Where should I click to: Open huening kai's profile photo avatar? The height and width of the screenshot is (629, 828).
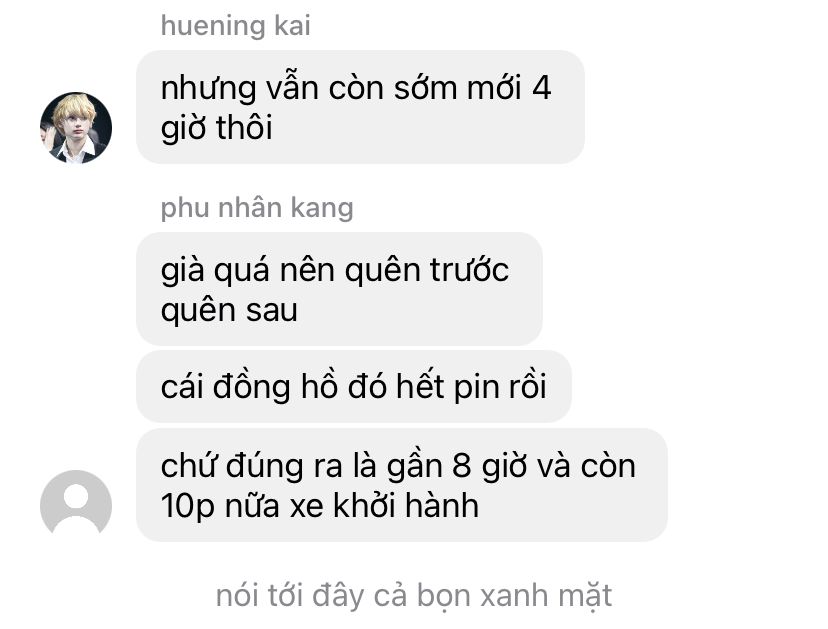[76, 128]
